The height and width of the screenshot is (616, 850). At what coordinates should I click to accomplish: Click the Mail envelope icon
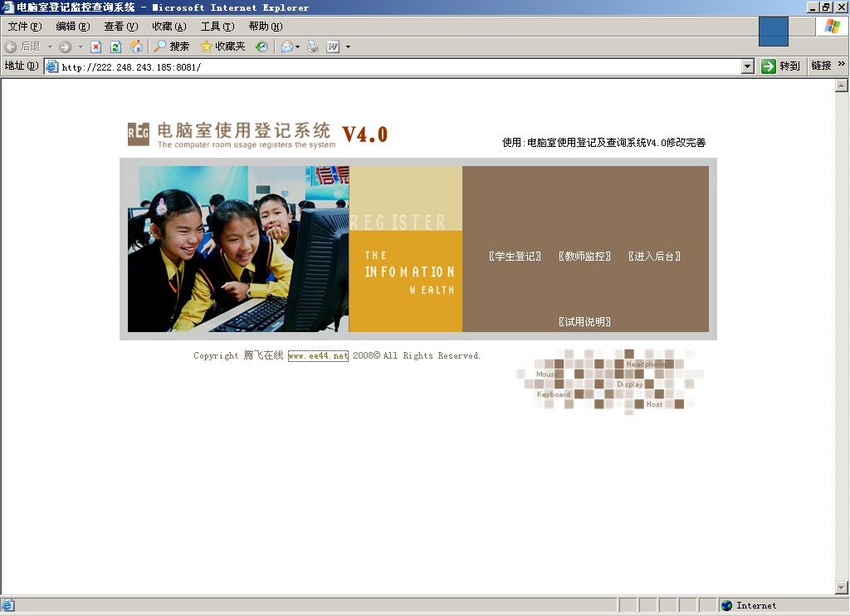287,46
